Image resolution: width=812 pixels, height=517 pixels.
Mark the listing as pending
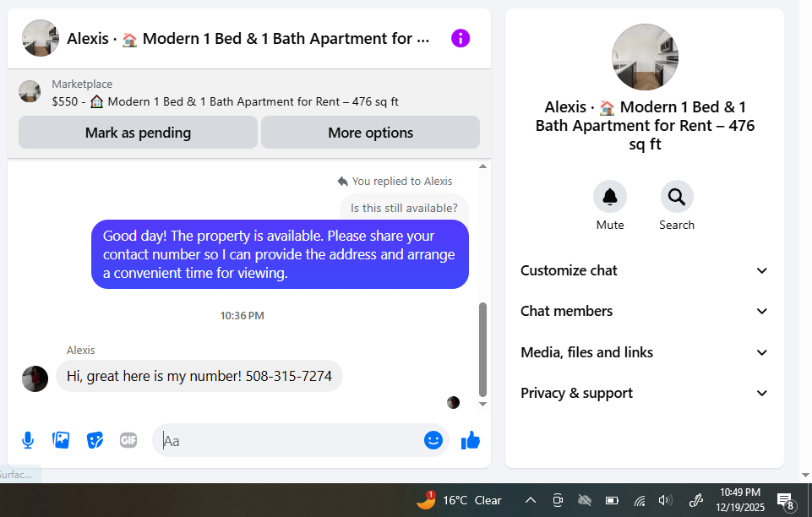(138, 133)
